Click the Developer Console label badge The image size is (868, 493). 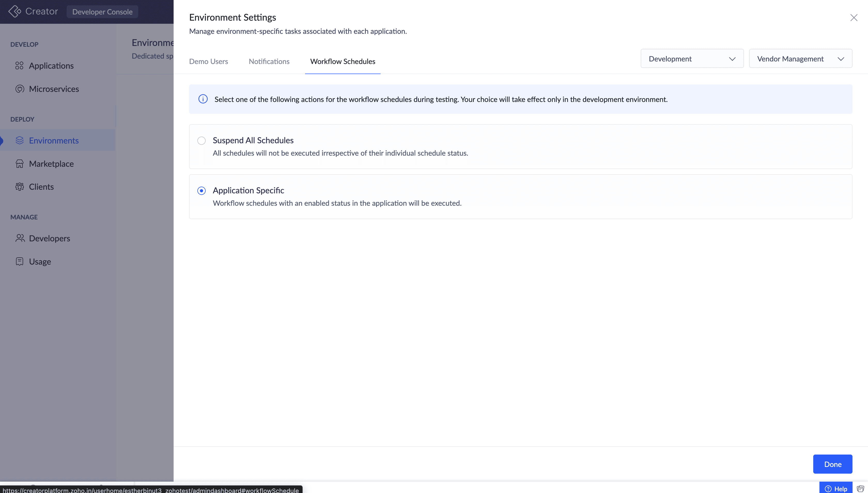[102, 12]
